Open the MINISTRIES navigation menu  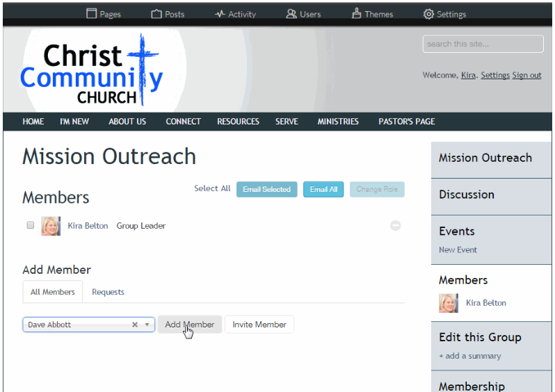338,121
